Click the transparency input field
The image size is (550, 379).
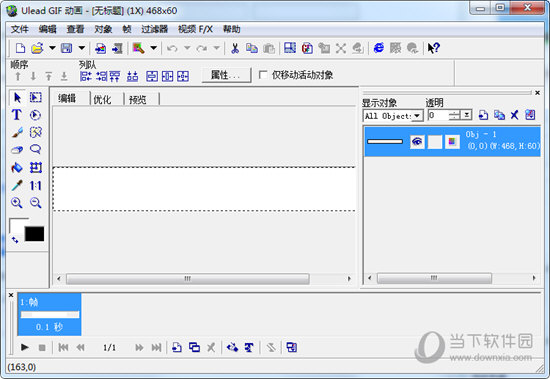click(439, 115)
